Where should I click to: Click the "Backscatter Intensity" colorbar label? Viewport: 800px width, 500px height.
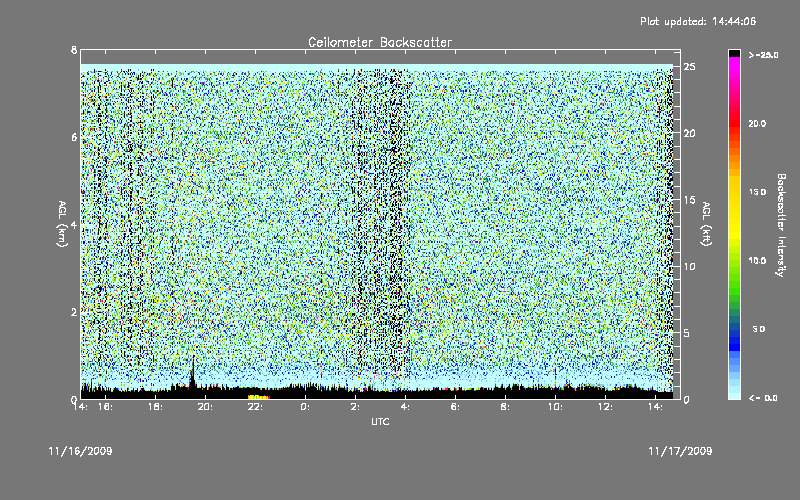[781, 225]
